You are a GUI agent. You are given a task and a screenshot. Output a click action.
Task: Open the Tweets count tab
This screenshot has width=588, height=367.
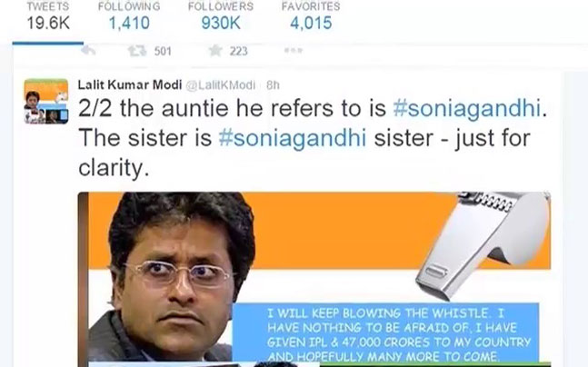48,17
